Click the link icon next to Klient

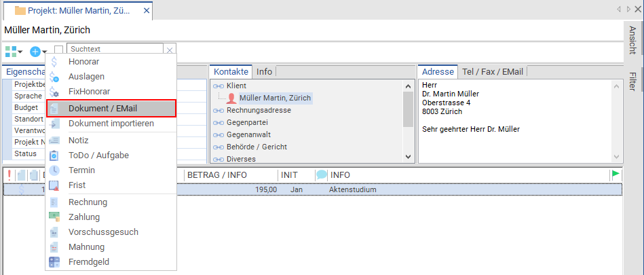click(219, 86)
